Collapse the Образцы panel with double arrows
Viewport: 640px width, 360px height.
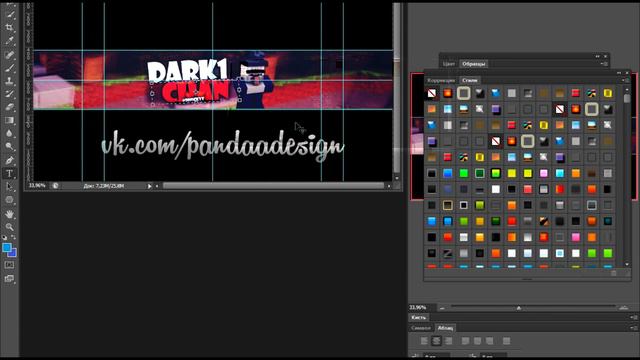[598, 56]
